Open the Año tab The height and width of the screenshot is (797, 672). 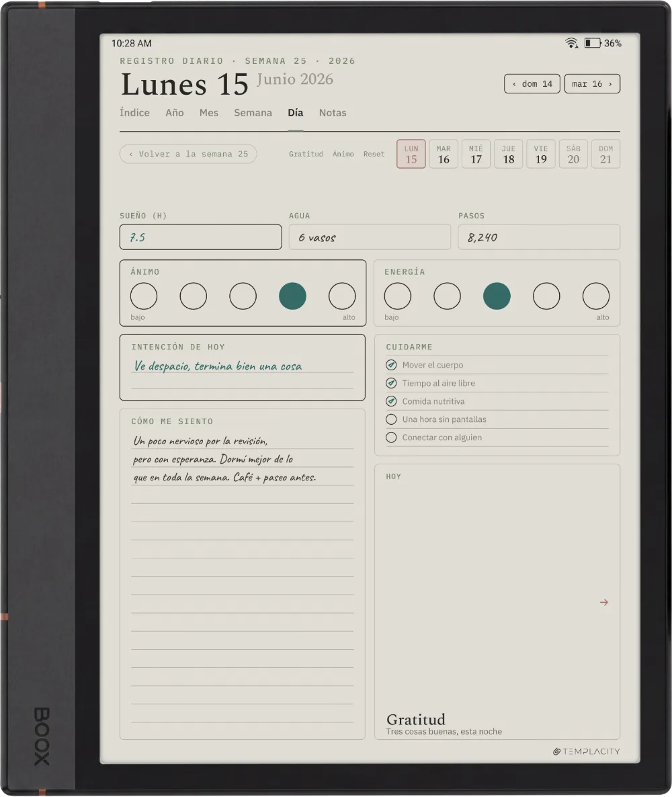pos(174,113)
